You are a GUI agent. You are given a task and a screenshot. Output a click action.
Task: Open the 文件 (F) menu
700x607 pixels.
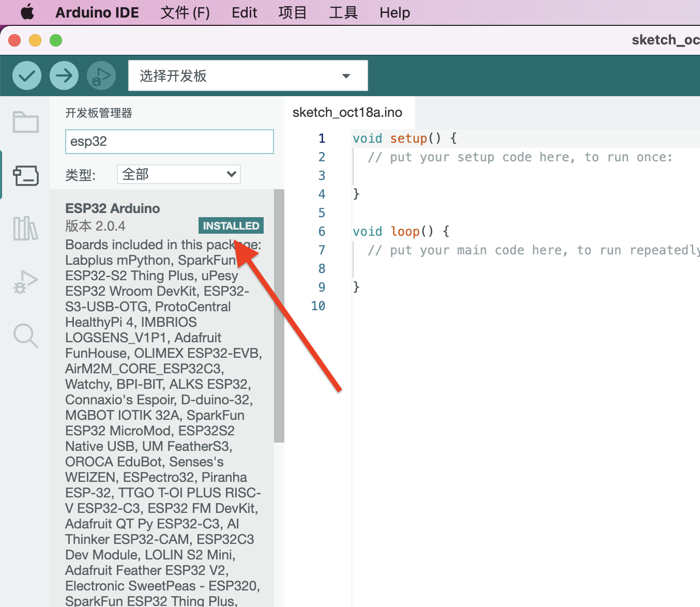pos(185,12)
